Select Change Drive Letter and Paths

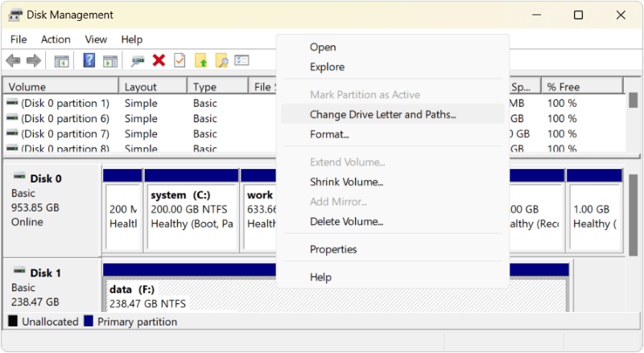[393, 114]
